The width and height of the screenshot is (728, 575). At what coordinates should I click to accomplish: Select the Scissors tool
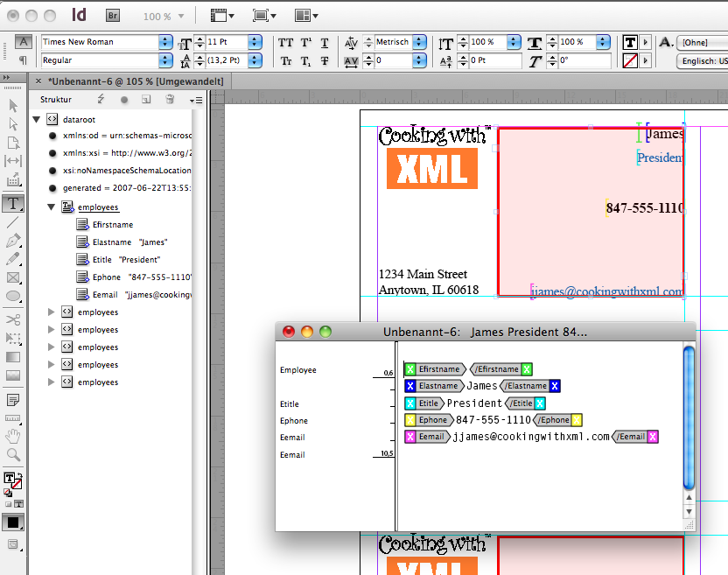click(13, 319)
